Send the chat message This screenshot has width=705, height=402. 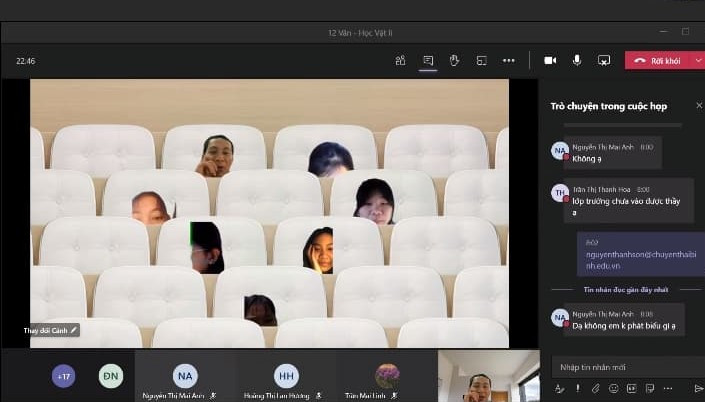pyautogui.click(x=698, y=388)
